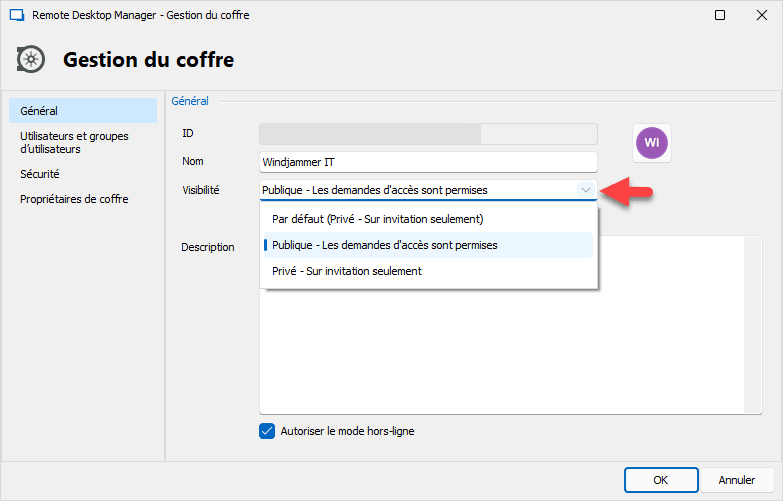This screenshot has height=501, width=783.
Task: Click the Annuler button
Action: [736, 480]
